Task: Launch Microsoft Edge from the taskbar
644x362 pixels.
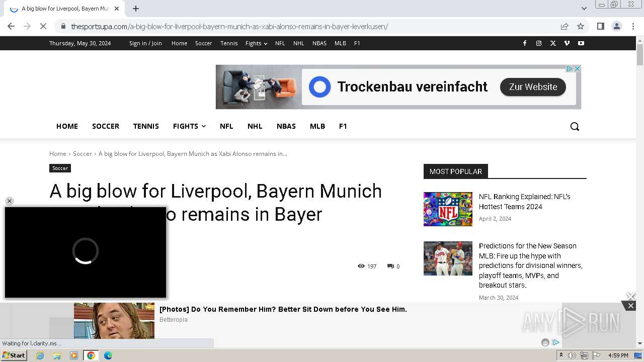Action: pos(108,355)
